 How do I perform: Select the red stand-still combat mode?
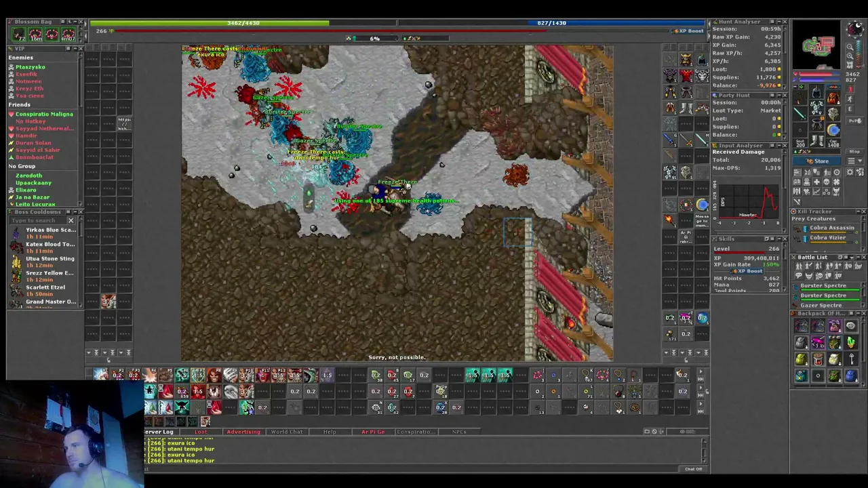point(850,89)
